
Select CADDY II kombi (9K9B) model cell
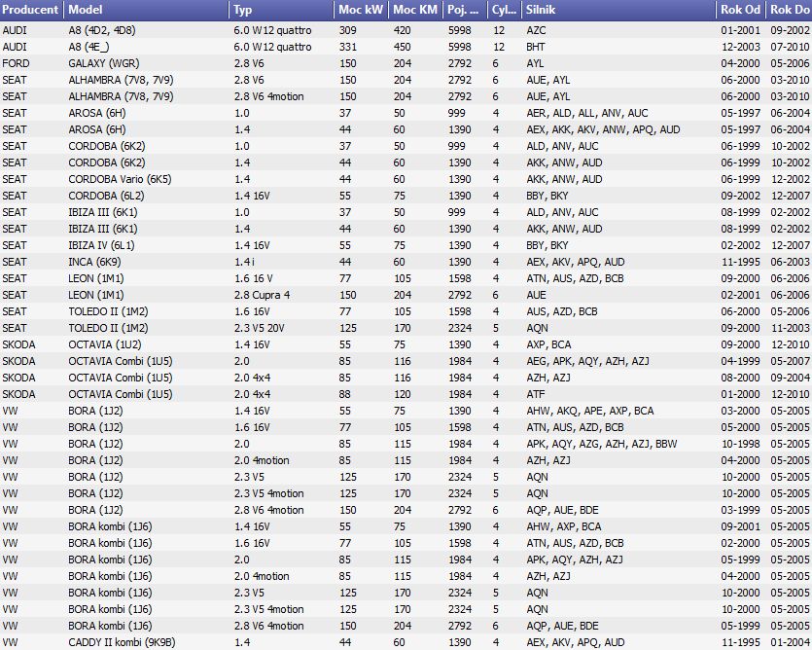122,643
